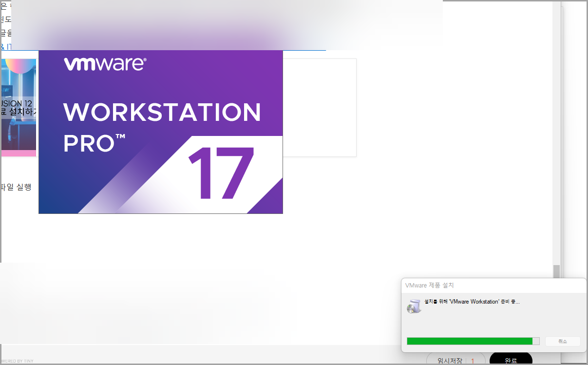The width and height of the screenshot is (588, 365).
Task: Click the page vertical scrollbar thumb
Action: [556, 271]
